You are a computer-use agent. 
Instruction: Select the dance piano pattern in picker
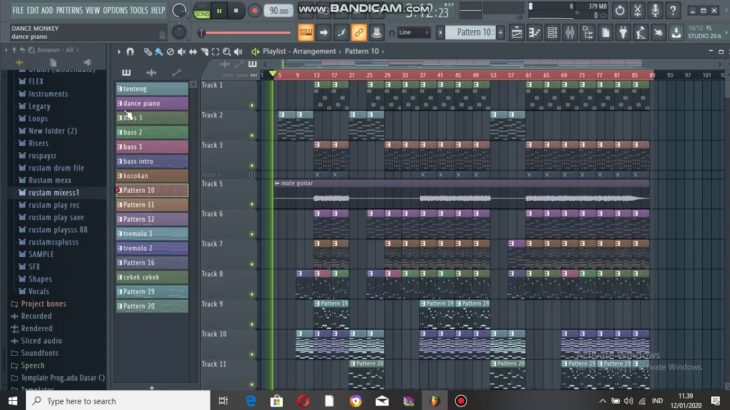pyautogui.click(x=152, y=103)
